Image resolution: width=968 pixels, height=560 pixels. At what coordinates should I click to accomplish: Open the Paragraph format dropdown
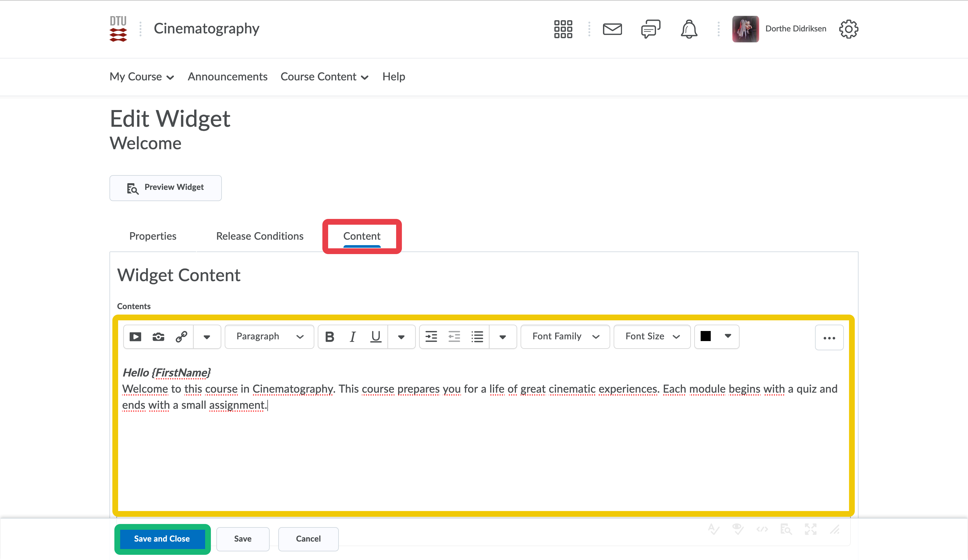269,337
